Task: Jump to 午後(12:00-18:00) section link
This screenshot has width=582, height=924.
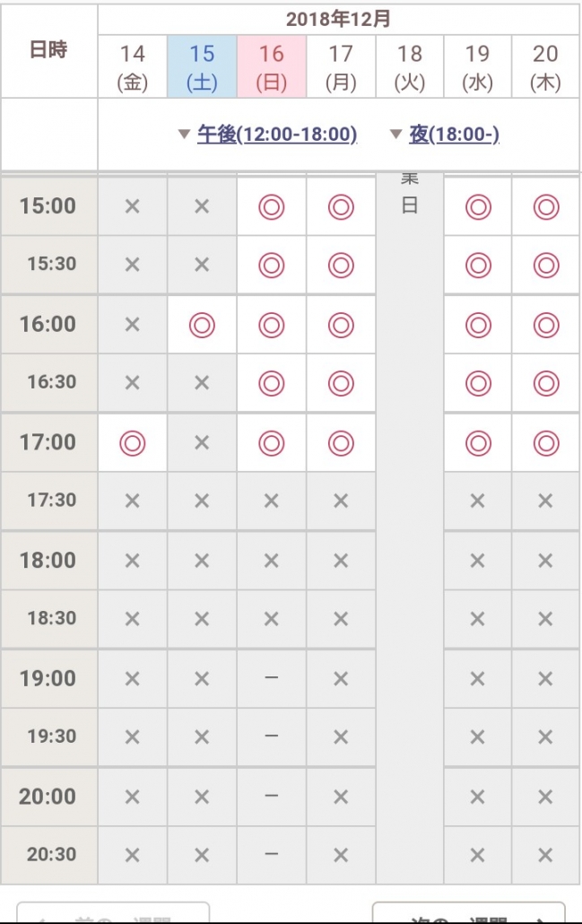Action: (277, 135)
